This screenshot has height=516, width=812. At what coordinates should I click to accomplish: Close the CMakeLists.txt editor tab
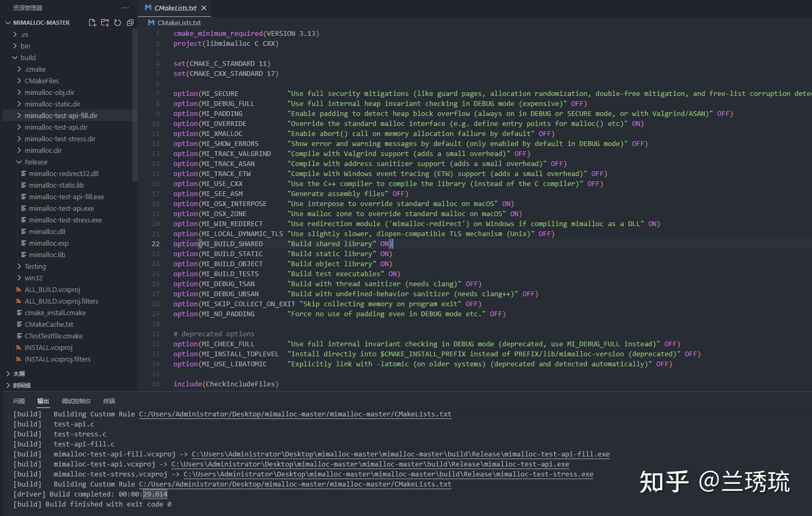pyautogui.click(x=204, y=8)
